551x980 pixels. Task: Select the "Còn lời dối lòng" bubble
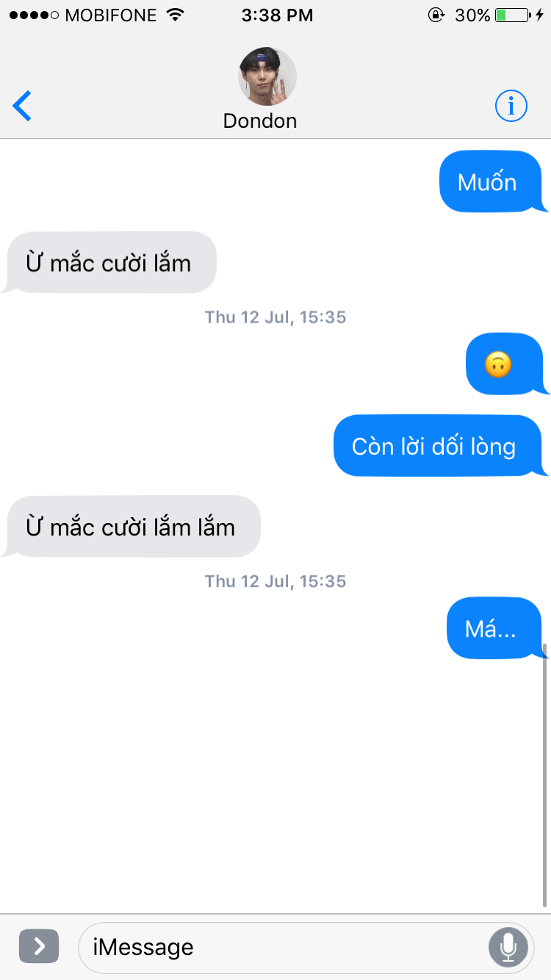(x=441, y=446)
